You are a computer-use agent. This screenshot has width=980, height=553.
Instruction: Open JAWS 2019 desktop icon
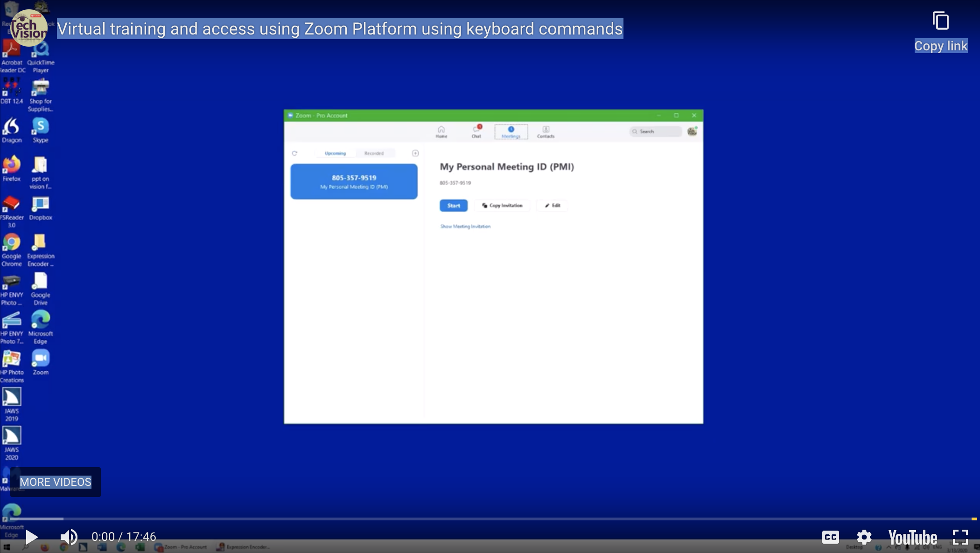coord(12,405)
